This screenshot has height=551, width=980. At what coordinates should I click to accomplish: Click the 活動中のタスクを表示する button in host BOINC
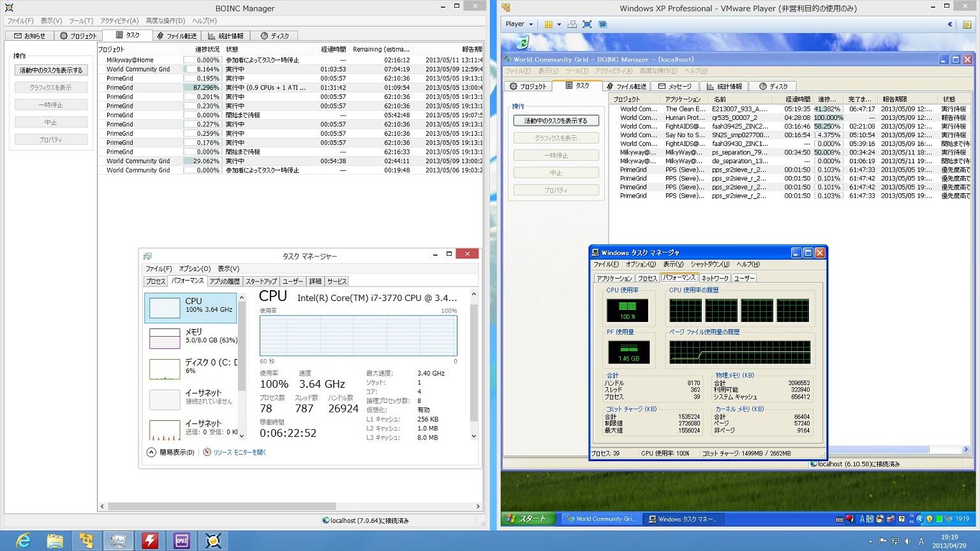(51, 70)
